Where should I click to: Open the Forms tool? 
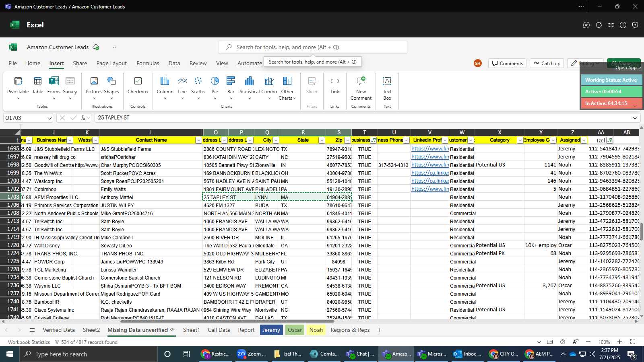pos(54,88)
